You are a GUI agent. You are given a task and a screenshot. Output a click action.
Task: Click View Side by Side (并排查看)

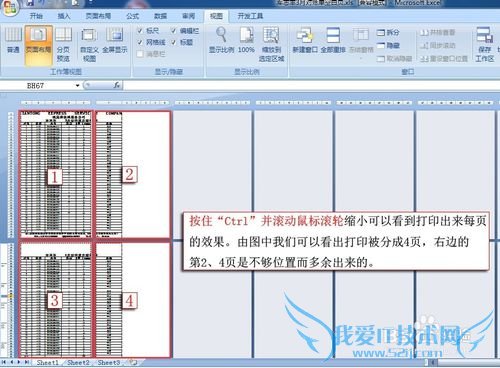coord(437,32)
